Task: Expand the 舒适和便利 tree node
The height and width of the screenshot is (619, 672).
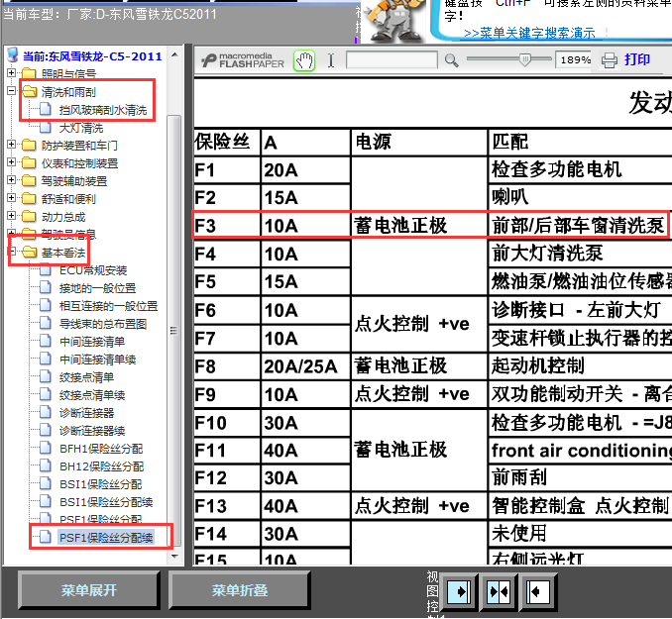Action: click(x=12, y=198)
